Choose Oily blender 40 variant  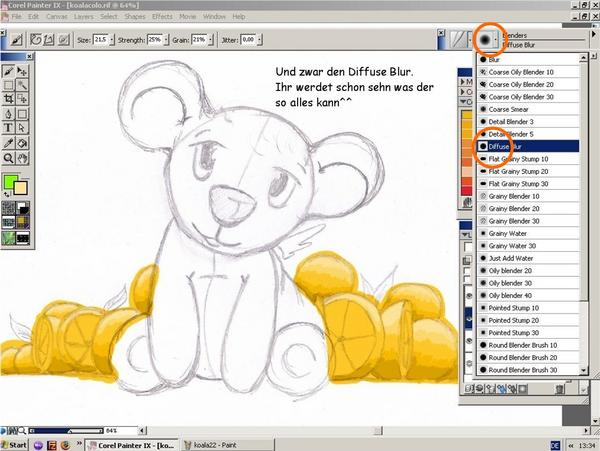(528, 295)
